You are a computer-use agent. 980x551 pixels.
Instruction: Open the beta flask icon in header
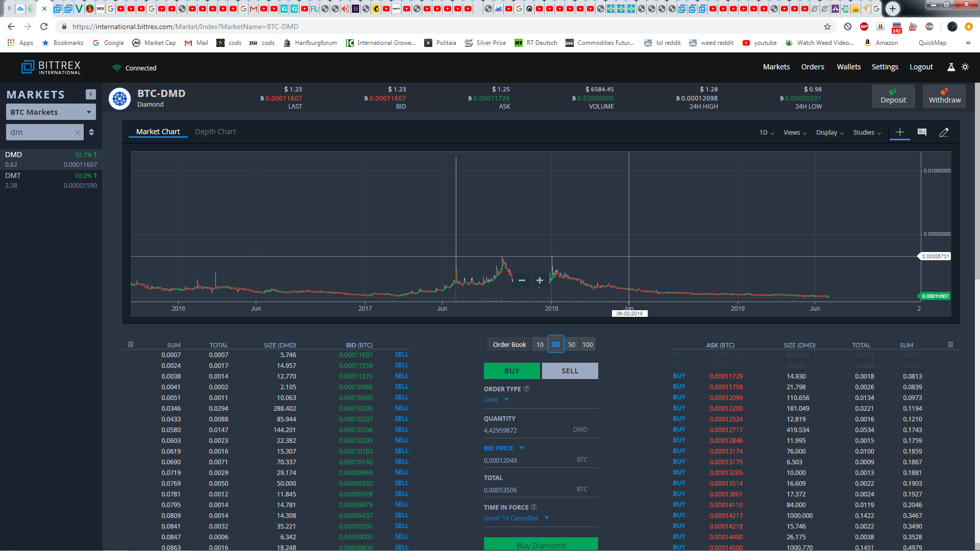(x=951, y=67)
